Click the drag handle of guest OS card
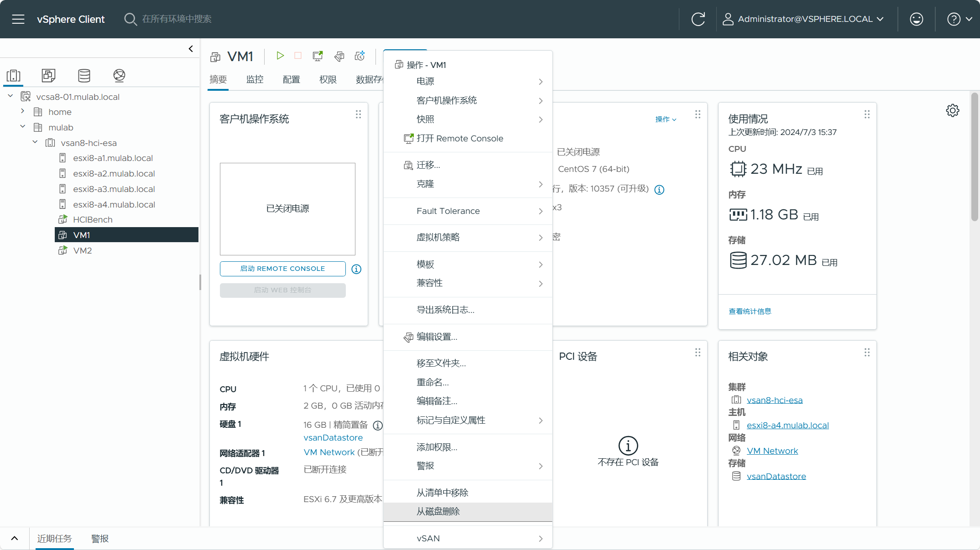 click(358, 114)
